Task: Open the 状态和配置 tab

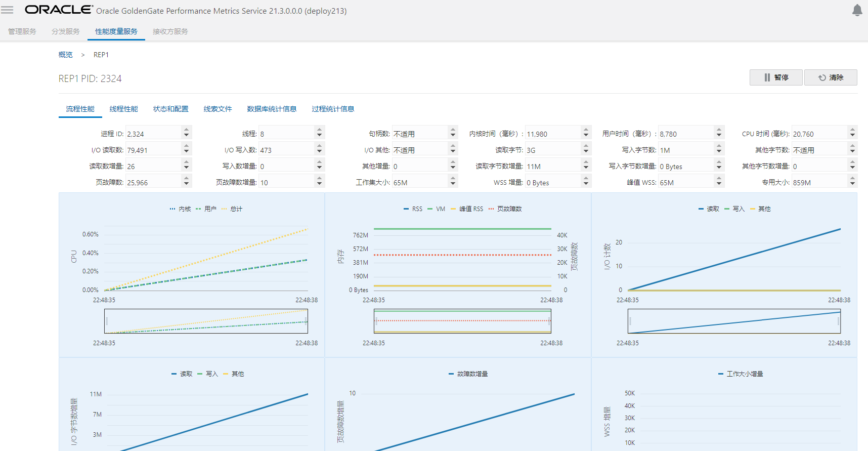Action: tap(171, 109)
